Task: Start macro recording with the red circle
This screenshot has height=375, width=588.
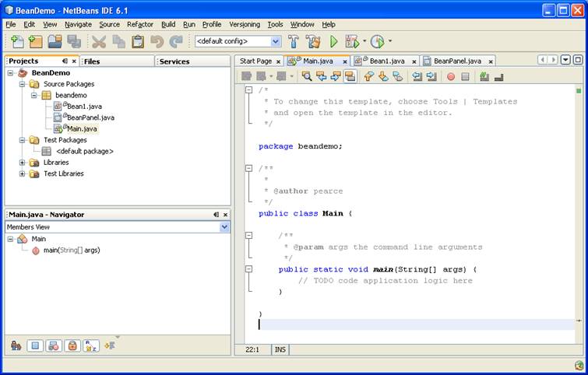Action: click(451, 77)
